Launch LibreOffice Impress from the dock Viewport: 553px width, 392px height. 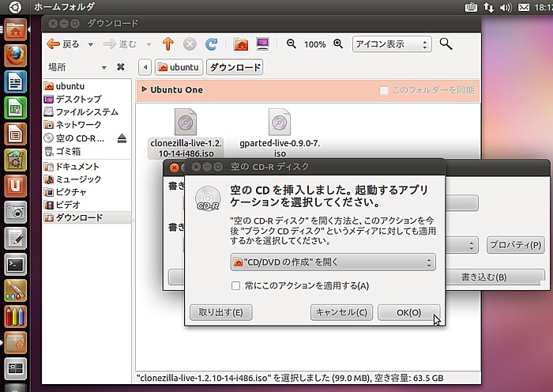[x=15, y=134]
